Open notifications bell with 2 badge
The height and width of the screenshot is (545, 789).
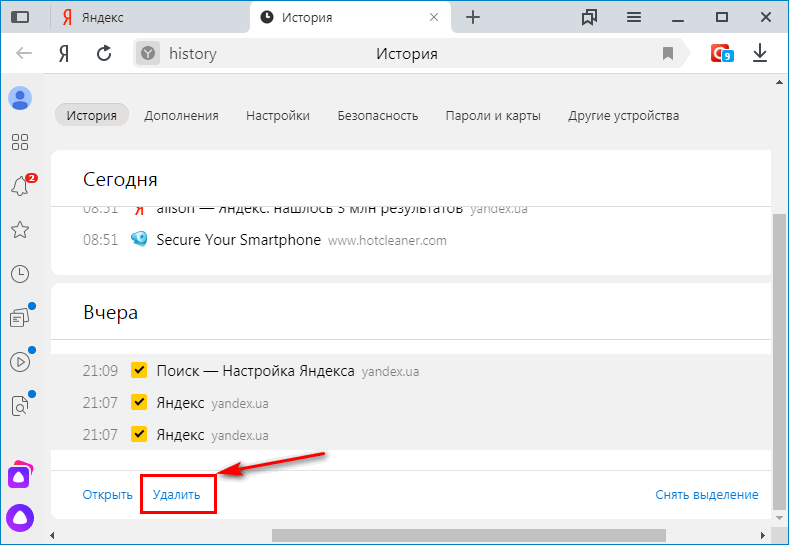[21, 185]
